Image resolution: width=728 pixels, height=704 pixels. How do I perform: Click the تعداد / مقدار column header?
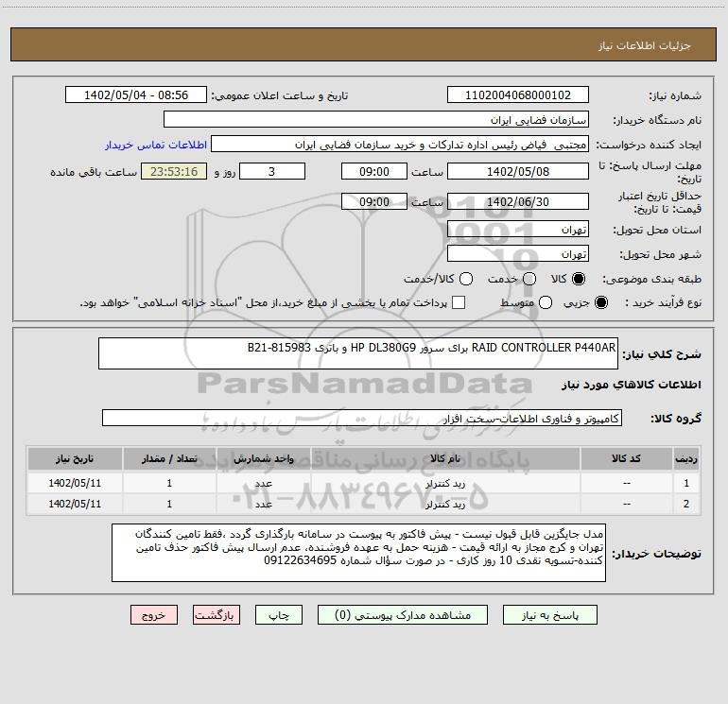pyautogui.click(x=169, y=458)
